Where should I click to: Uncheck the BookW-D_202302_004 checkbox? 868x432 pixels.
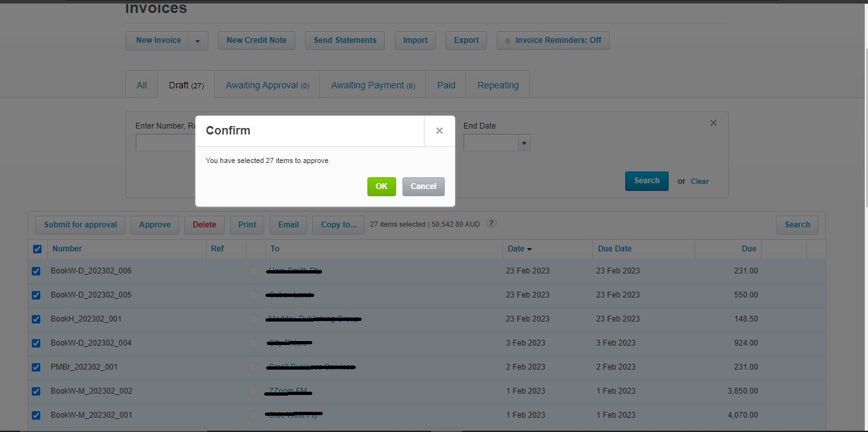click(x=36, y=344)
